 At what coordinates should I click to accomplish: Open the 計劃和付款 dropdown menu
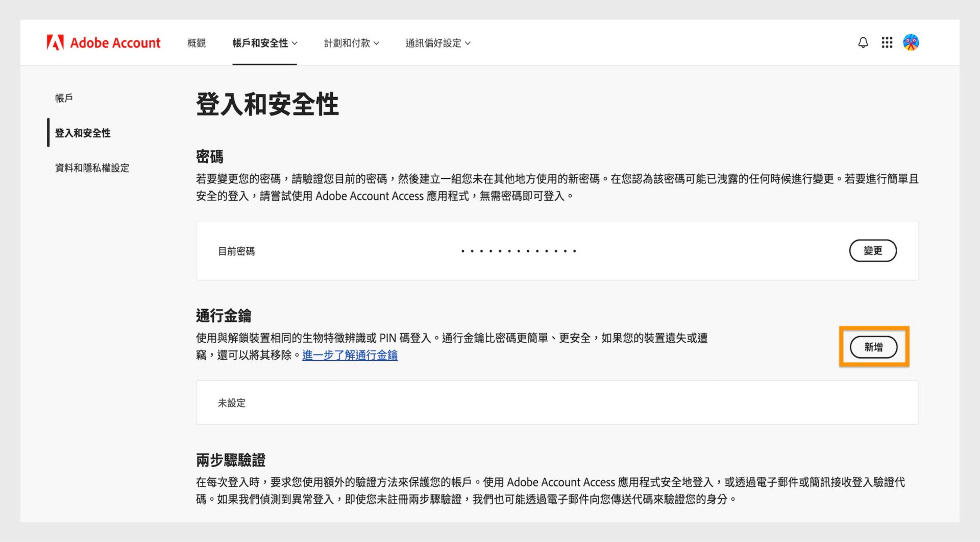coord(352,43)
